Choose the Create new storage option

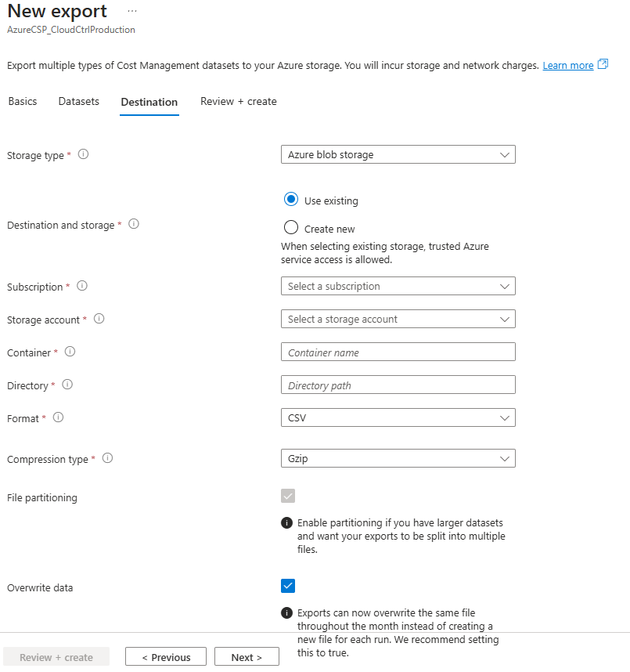point(291,227)
